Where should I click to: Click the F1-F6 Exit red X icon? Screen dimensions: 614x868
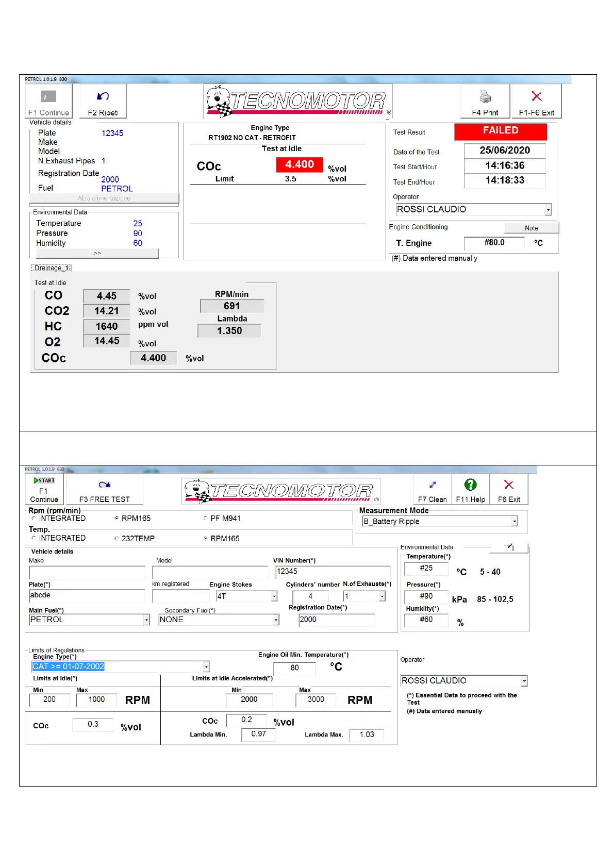click(536, 96)
